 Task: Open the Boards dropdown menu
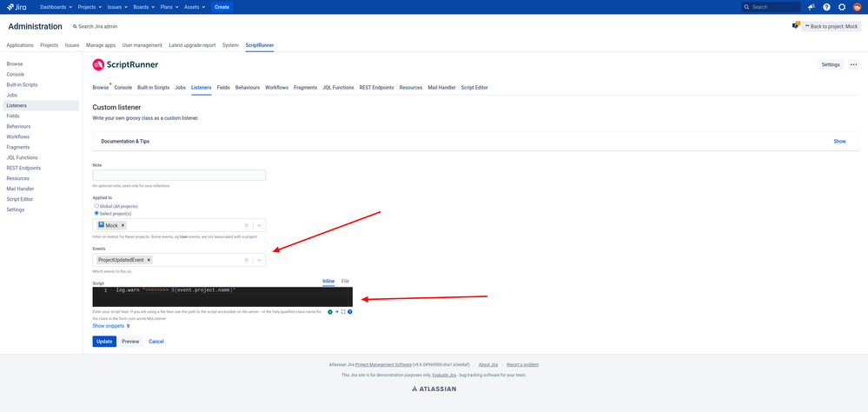click(x=143, y=7)
